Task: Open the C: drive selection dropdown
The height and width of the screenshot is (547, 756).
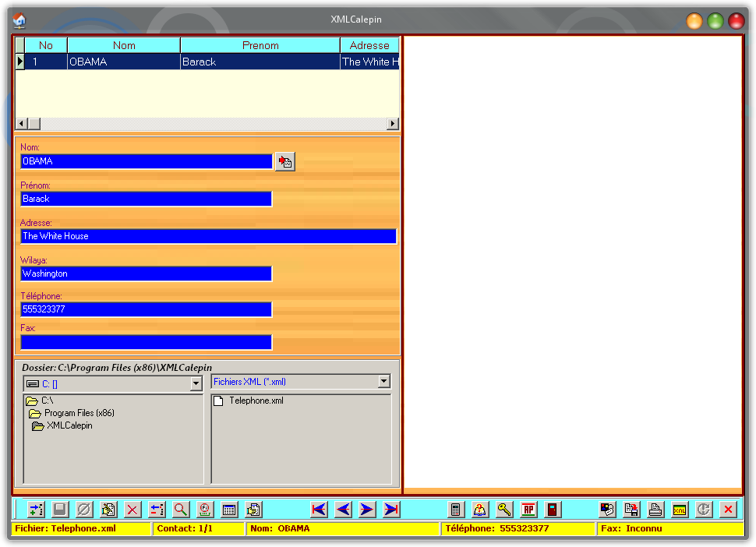Action: click(x=196, y=384)
